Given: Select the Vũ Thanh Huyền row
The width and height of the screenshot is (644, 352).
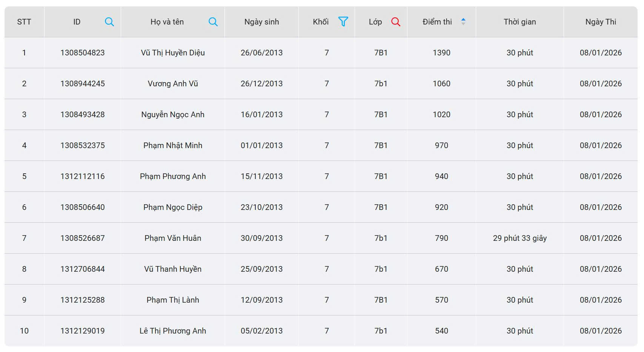Looking at the screenshot, I should (x=173, y=269).
